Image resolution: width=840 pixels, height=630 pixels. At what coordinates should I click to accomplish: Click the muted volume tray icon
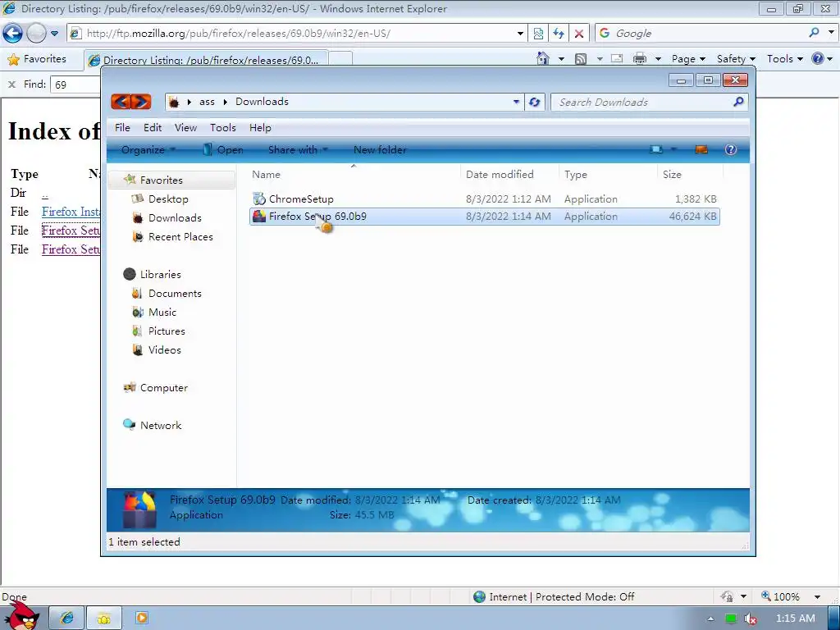[751, 619]
